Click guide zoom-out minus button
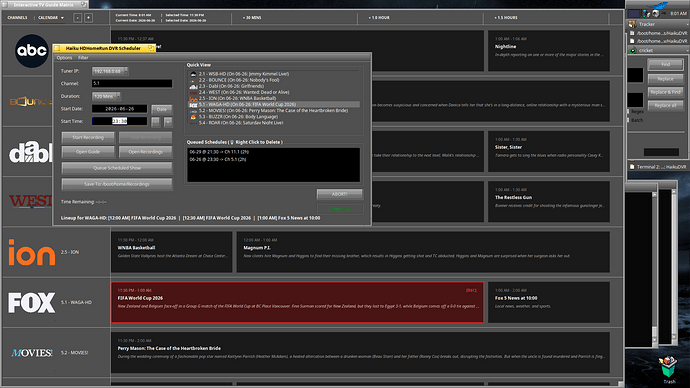Image resolution: width=690 pixels, height=388 pixels. coord(77,18)
